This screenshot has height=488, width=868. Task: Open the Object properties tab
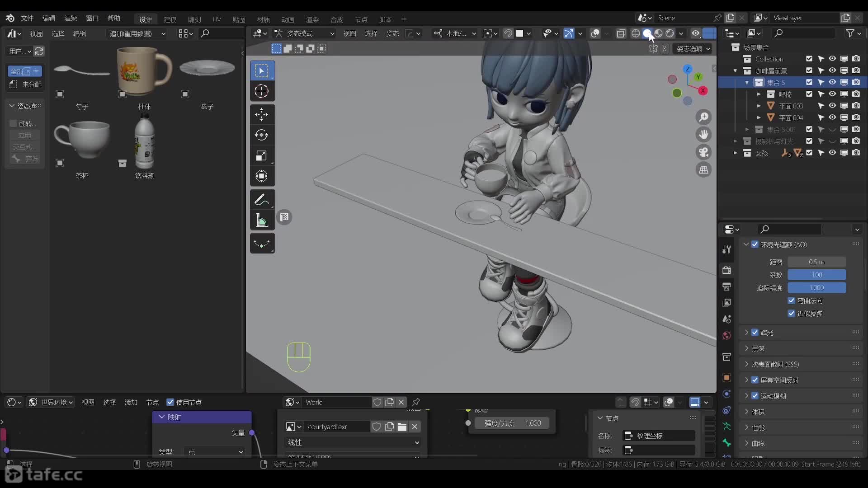(726, 378)
